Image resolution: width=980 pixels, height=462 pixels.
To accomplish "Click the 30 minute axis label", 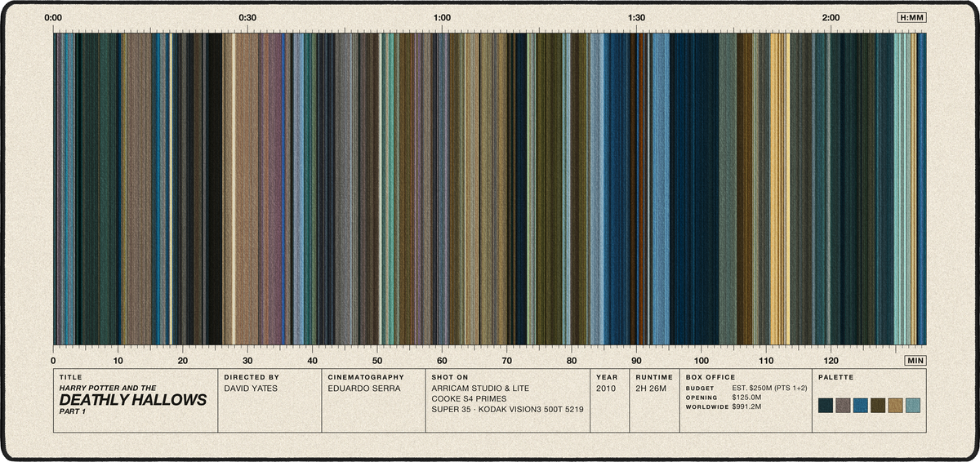I will coord(247,360).
